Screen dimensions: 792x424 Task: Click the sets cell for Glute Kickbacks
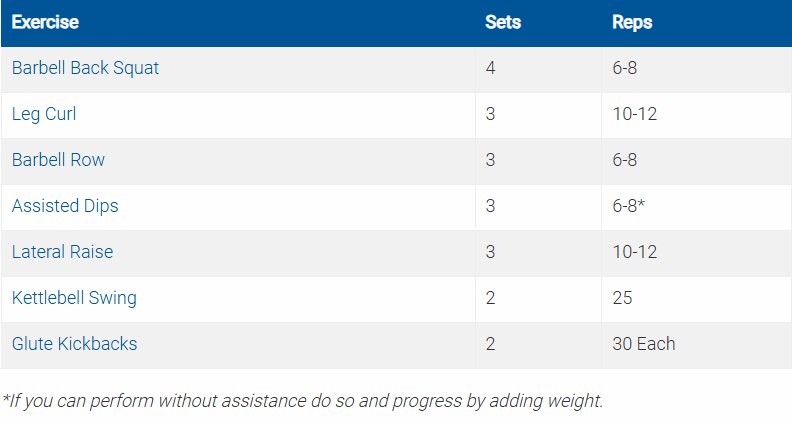(x=491, y=344)
